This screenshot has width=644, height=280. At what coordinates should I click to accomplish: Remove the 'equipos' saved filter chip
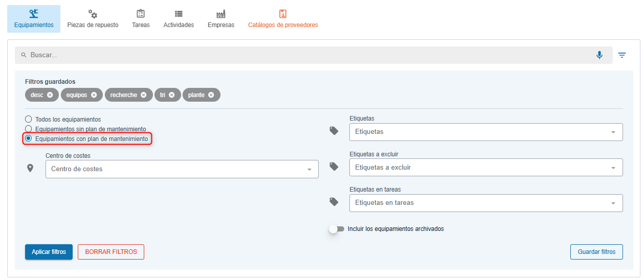tap(94, 95)
